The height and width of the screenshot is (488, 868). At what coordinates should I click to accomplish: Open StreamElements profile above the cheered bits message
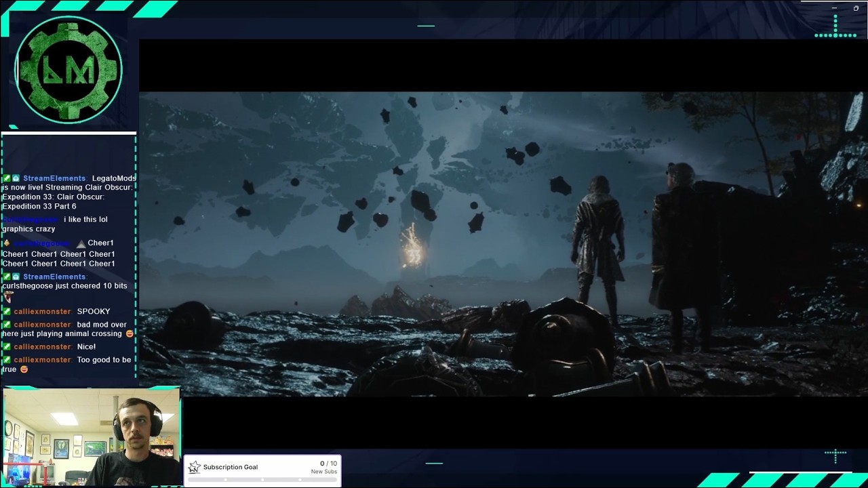click(54, 277)
